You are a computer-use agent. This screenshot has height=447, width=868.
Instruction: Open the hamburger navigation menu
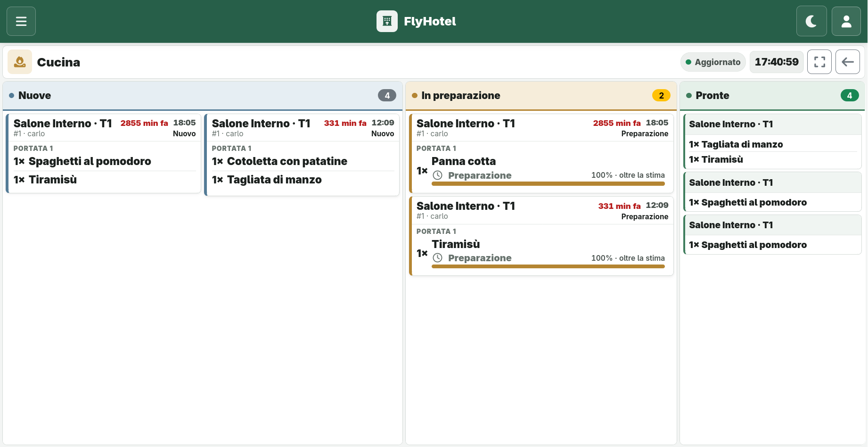point(21,21)
